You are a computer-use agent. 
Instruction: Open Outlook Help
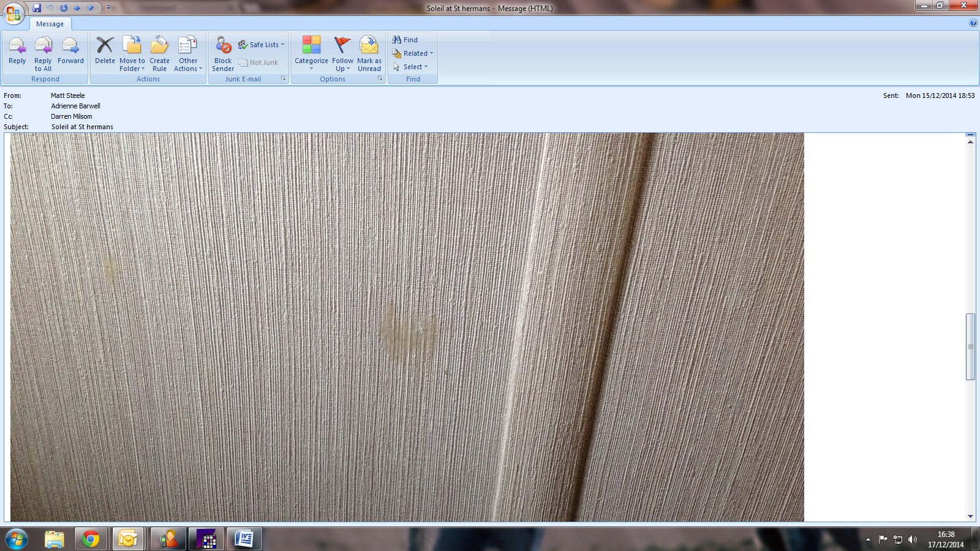973,23
